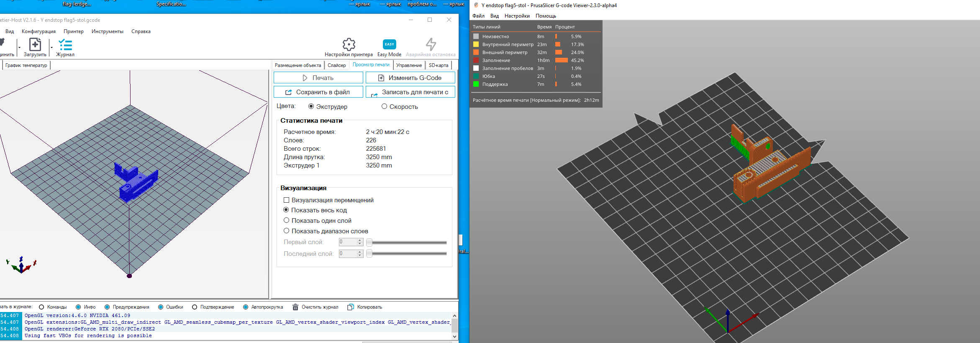Select Показать весь код option

286,210
